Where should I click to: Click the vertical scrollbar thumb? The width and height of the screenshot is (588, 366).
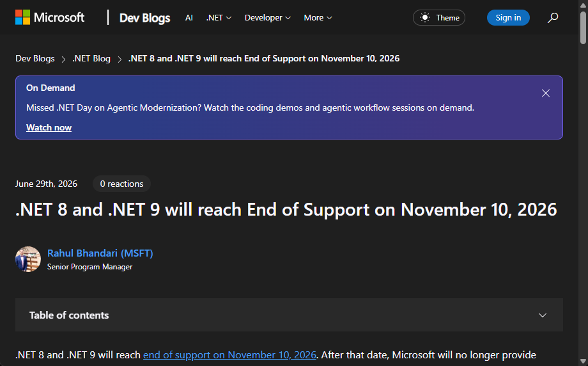click(x=583, y=28)
